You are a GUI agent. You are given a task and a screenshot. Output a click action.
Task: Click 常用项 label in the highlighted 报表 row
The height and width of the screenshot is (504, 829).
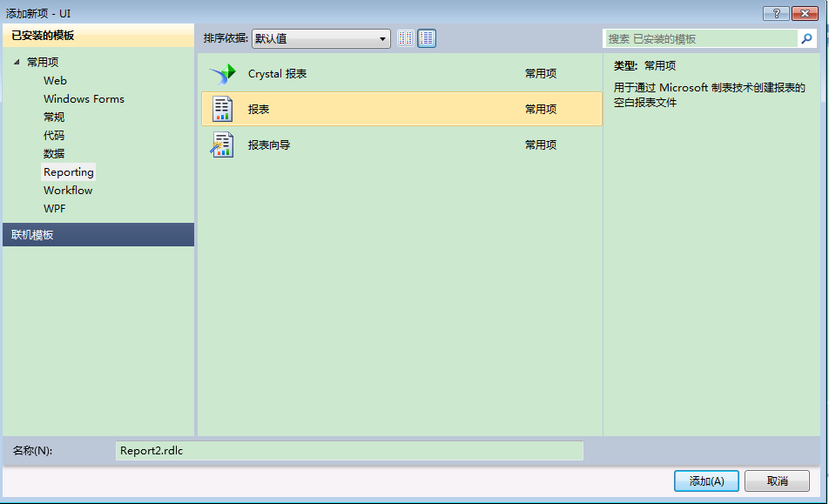point(541,110)
